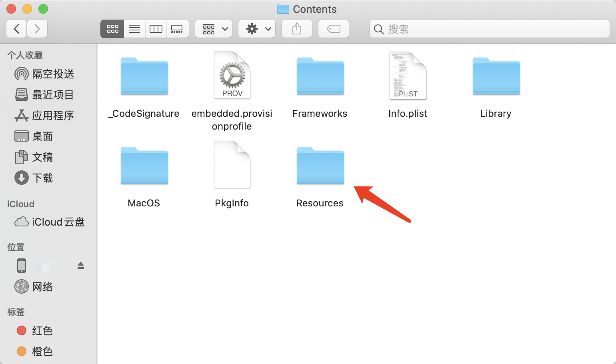The image size is (616, 364).
Task: Eject the connected device in sidebar
Action: tap(81, 265)
